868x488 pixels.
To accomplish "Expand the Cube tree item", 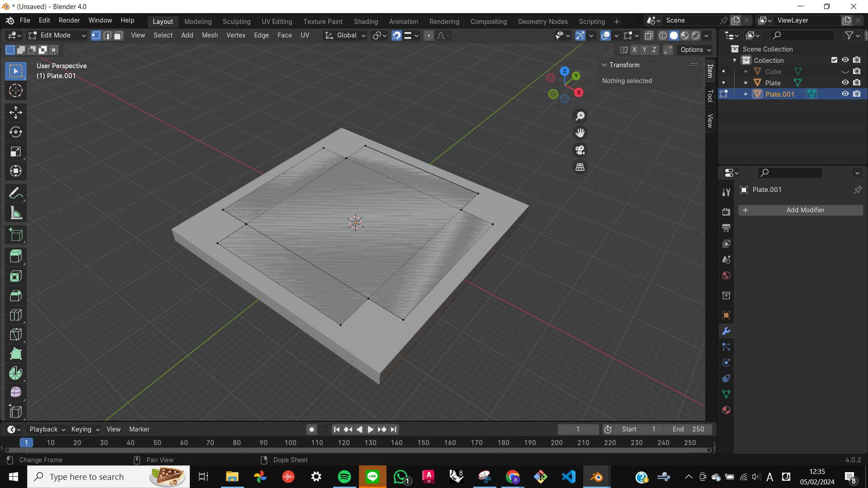I will pyautogui.click(x=746, y=71).
